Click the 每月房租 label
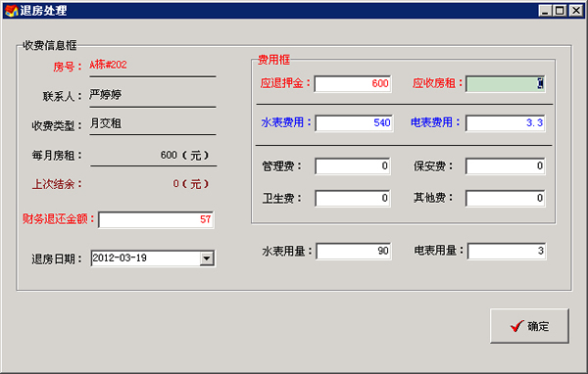Screen dimensions: 588x374 [57, 155]
